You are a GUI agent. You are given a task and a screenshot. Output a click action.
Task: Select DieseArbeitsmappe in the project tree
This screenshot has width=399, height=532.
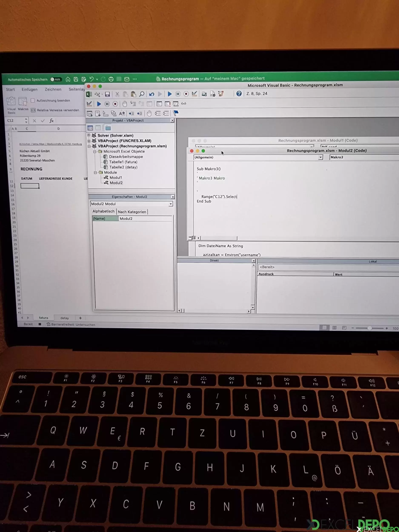tap(126, 157)
